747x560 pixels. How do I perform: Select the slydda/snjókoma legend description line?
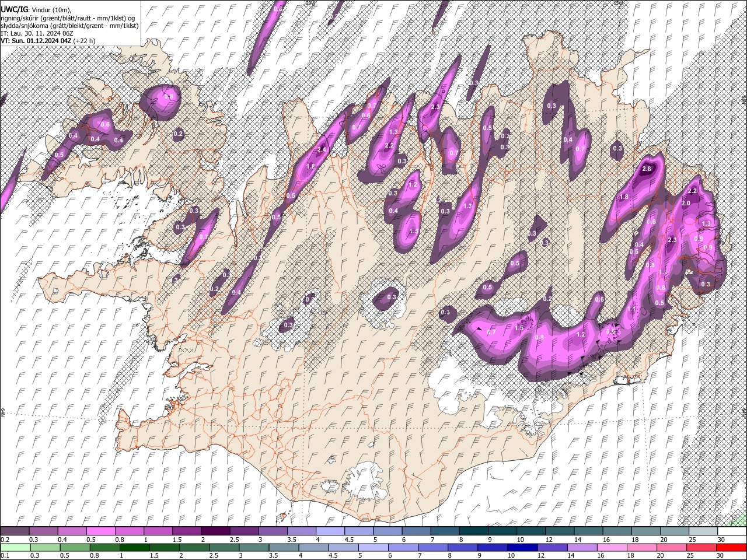(x=69, y=25)
